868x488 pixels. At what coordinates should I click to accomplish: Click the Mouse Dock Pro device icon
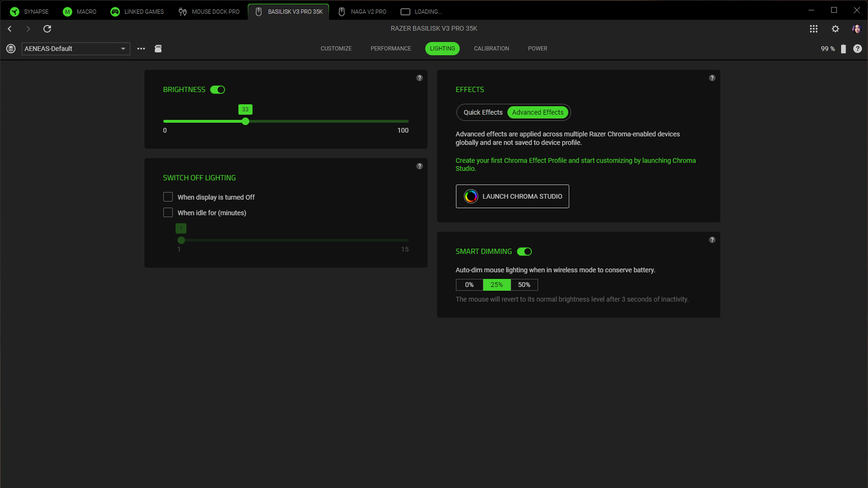click(x=183, y=12)
